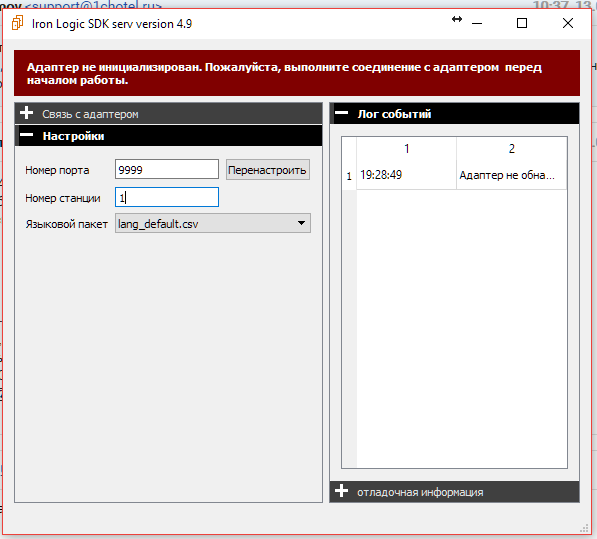Image resolution: width=597 pixels, height=539 pixels.
Task: Select column header '2' in event log
Action: (x=512, y=148)
